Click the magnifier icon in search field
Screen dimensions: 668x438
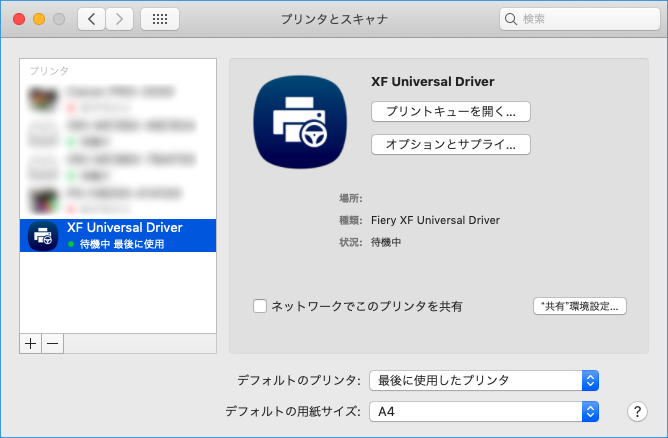click(x=510, y=19)
